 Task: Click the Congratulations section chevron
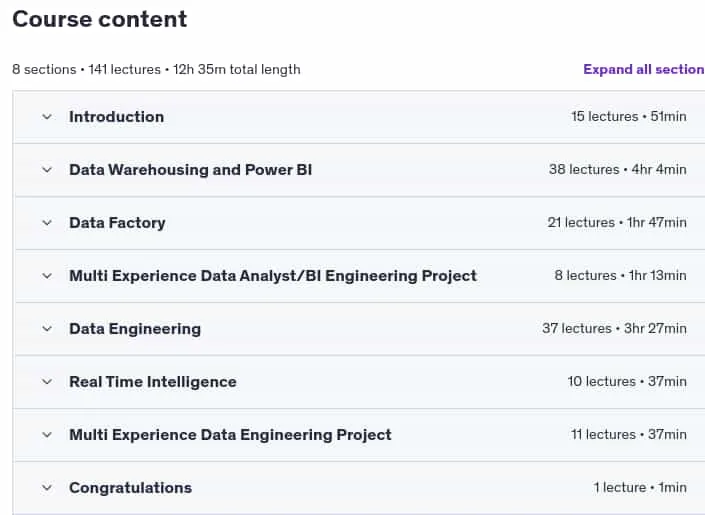(47, 488)
